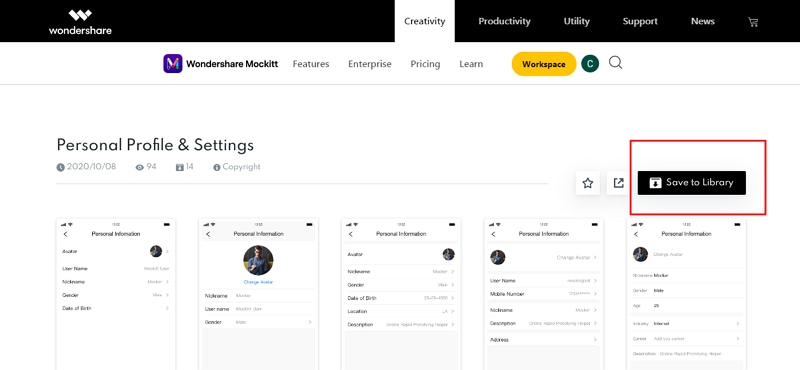Screen dimensions: 800x370
Task: Click the Save to Library button
Action: coord(692,183)
